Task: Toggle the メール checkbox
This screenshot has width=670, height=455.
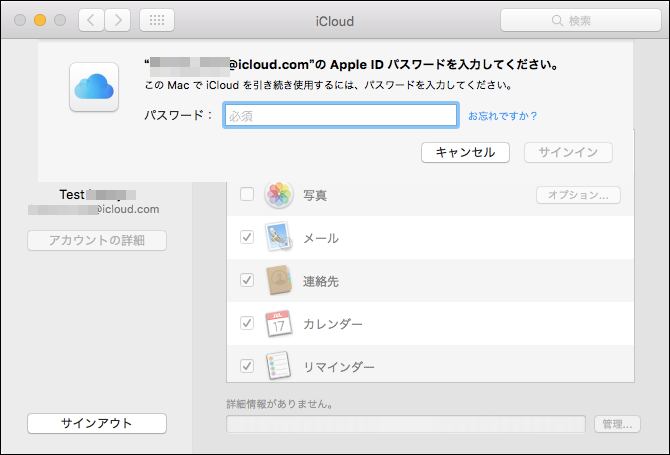Action: (247, 237)
